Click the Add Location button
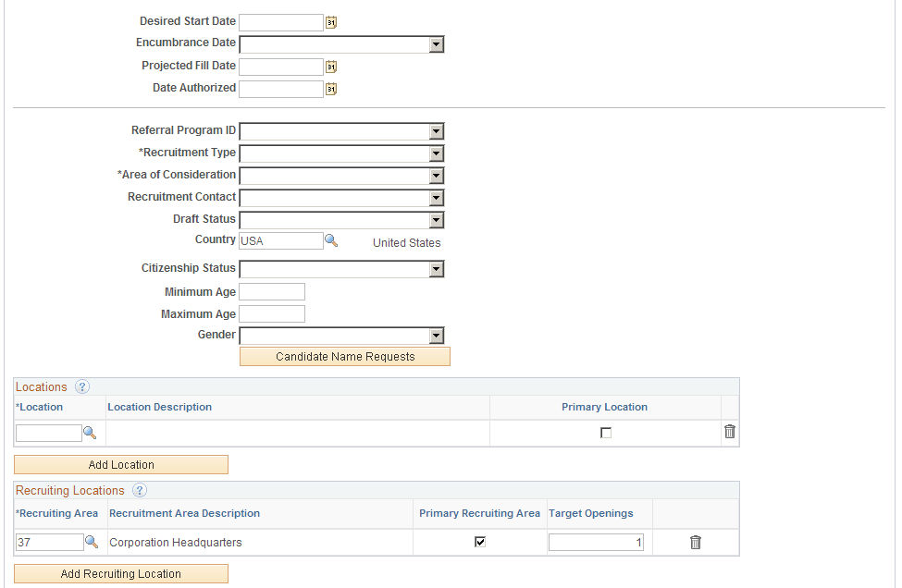The image size is (902, 588). point(121,464)
